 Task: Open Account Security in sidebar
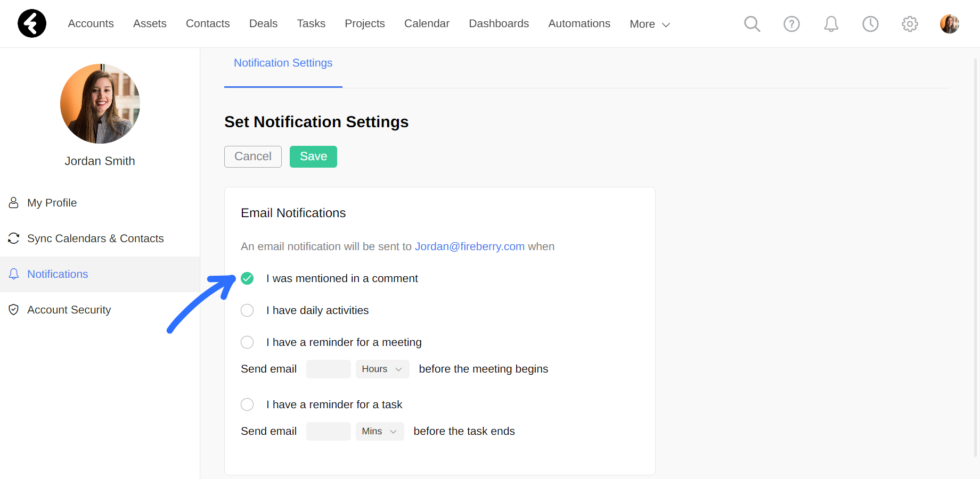(x=100, y=310)
